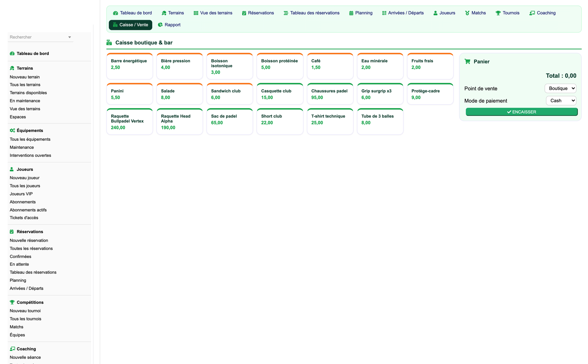Add Café product to the cart
Screen dimensions: 588x364
[330, 66]
